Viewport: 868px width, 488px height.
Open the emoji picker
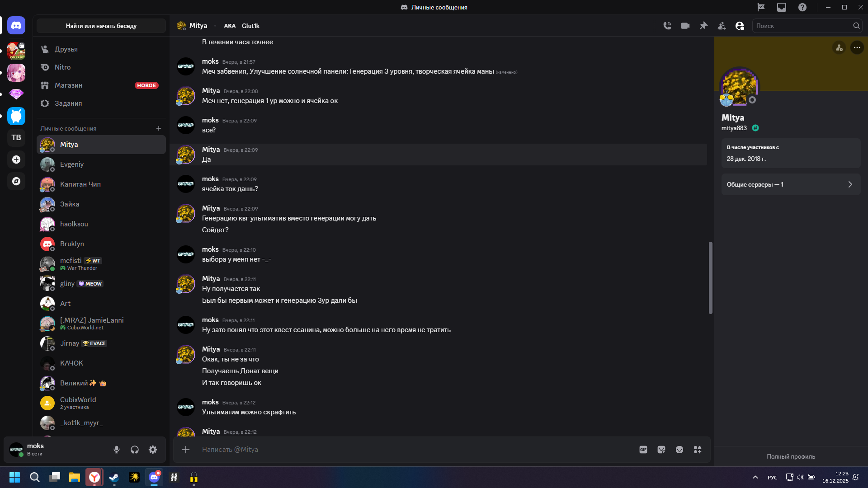pos(679,450)
